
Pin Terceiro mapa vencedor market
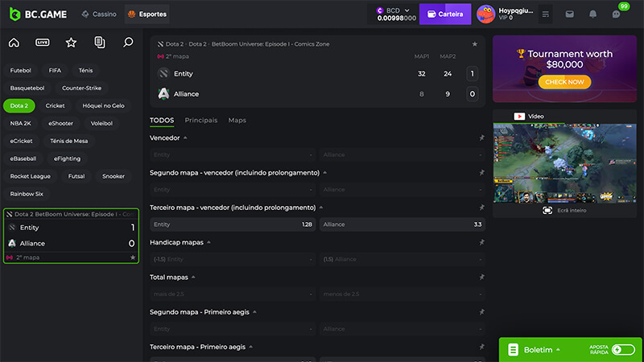point(481,208)
